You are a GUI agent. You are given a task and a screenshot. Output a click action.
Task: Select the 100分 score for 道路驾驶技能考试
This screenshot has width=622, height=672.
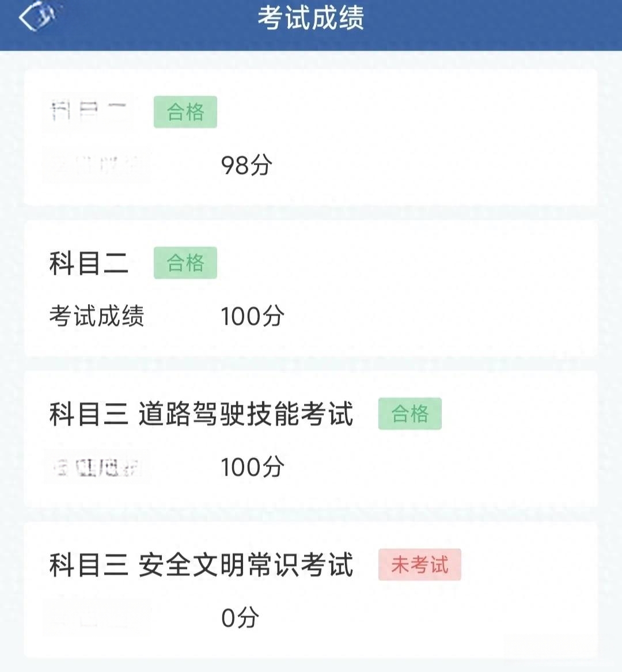(x=252, y=466)
